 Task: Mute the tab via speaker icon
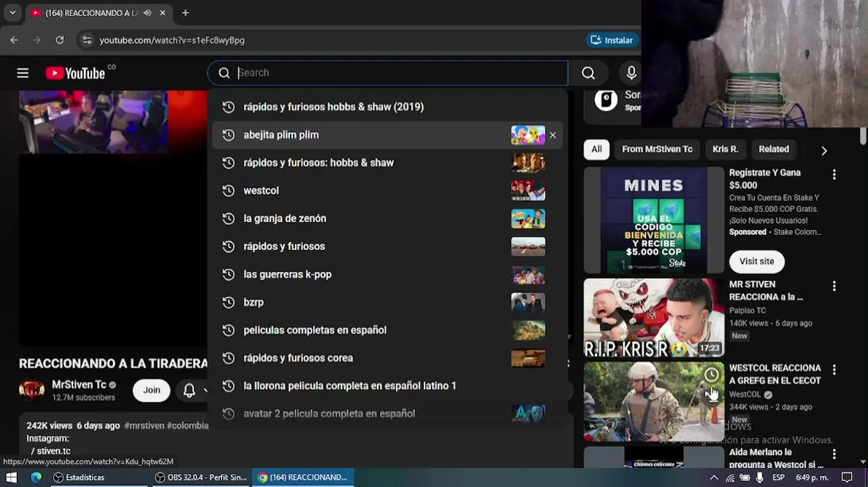[147, 13]
